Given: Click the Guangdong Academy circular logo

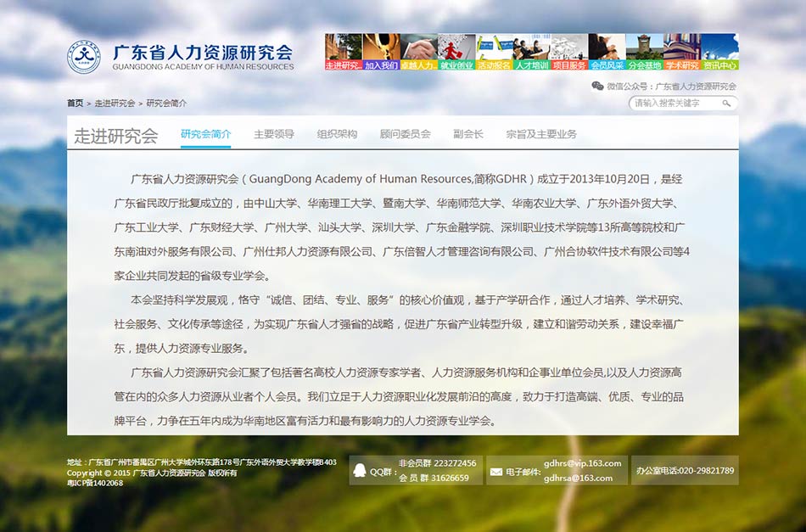Looking at the screenshot, I should pyautogui.click(x=84, y=57).
